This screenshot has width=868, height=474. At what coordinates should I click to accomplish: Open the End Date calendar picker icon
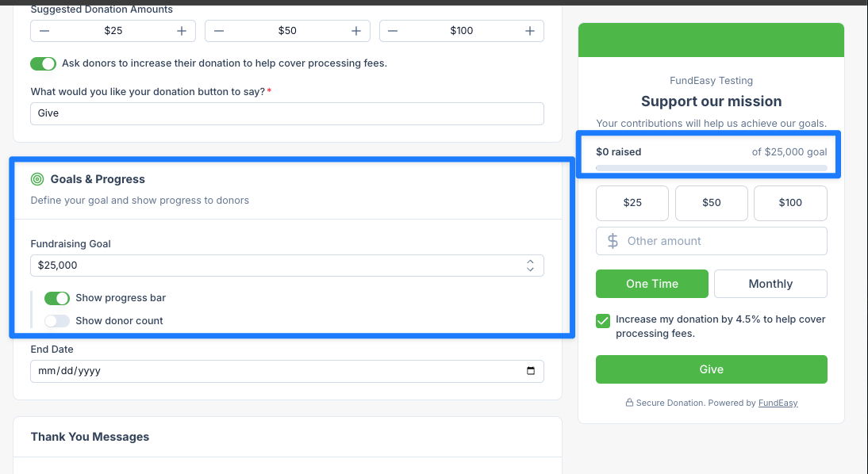click(x=530, y=371)
